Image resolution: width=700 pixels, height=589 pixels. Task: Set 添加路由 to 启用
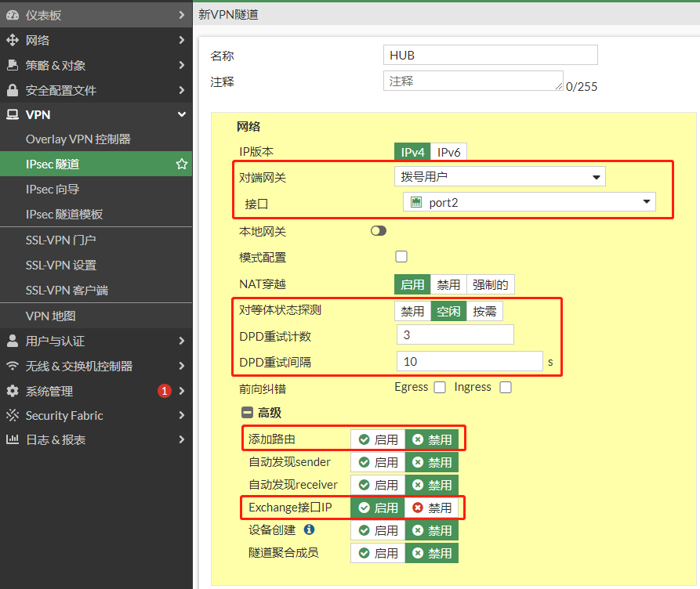point(378,439)
